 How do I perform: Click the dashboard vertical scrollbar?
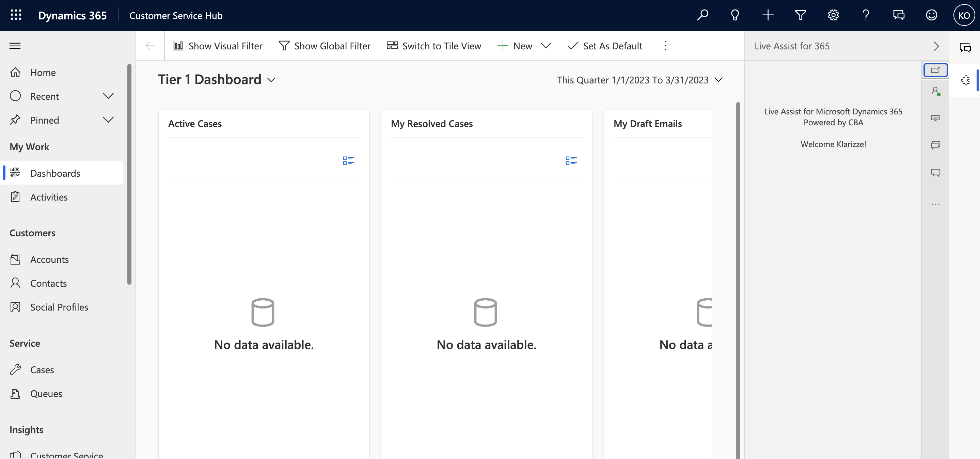click(738, 280)
